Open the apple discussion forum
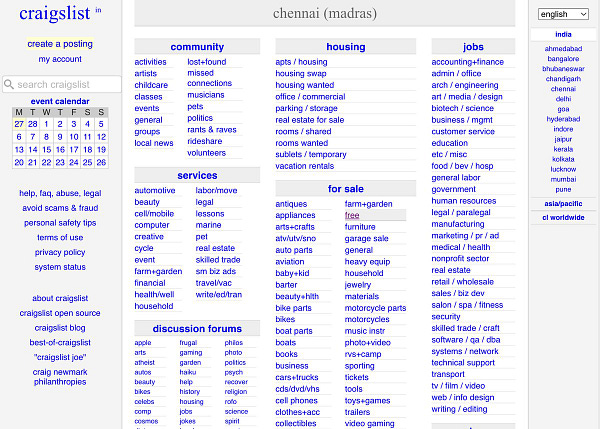 [143, 343]
